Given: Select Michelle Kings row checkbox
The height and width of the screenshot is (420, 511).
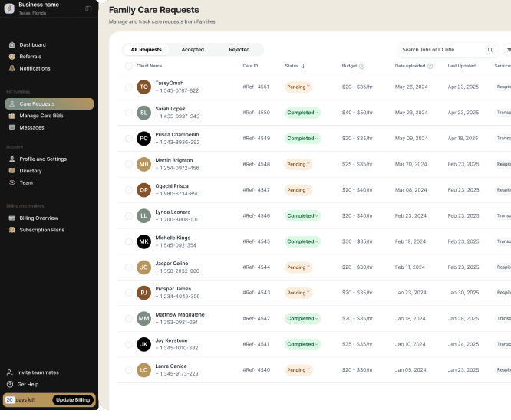Looking at the screenshot, I should click(x=129, y=241).
